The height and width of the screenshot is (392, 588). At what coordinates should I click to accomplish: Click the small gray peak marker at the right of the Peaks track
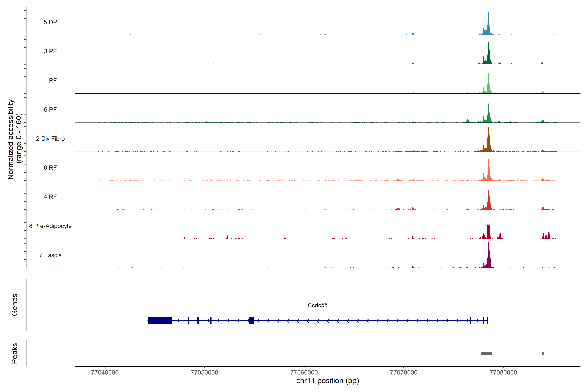point(543,353)
